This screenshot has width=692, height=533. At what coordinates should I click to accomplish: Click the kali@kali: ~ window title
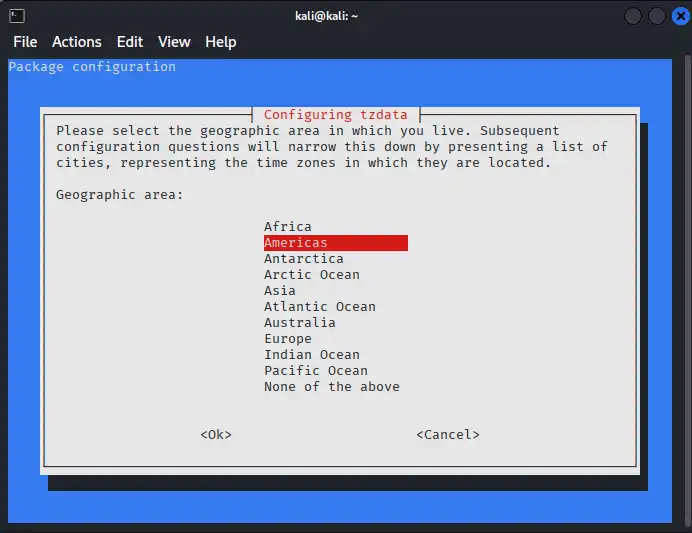click(x=327, y=16)
